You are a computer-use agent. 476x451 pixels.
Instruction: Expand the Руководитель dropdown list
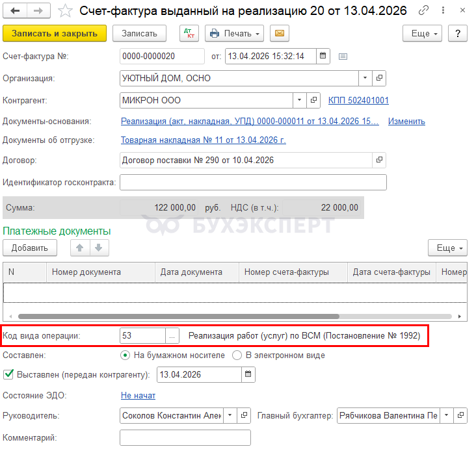pos(230,415)
